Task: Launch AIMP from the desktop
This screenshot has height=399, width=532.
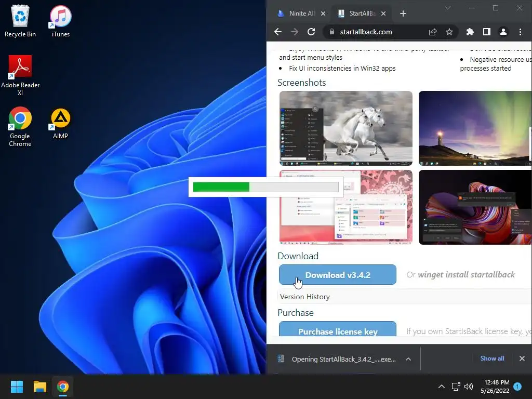Action: pyautogui.click(x=60, y=124)
